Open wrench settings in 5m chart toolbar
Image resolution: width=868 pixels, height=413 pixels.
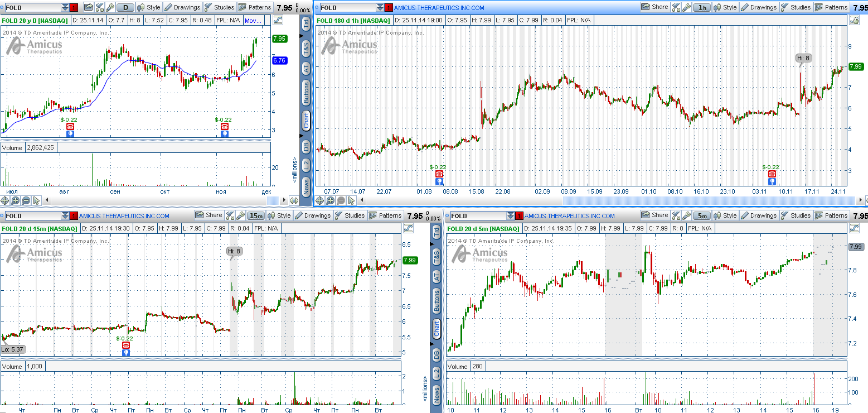687,215
